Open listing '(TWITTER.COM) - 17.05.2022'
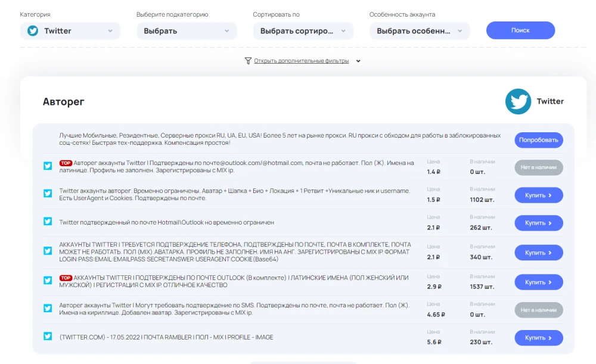This screenshot has height=364, width=596. click(x=166, y=337)
